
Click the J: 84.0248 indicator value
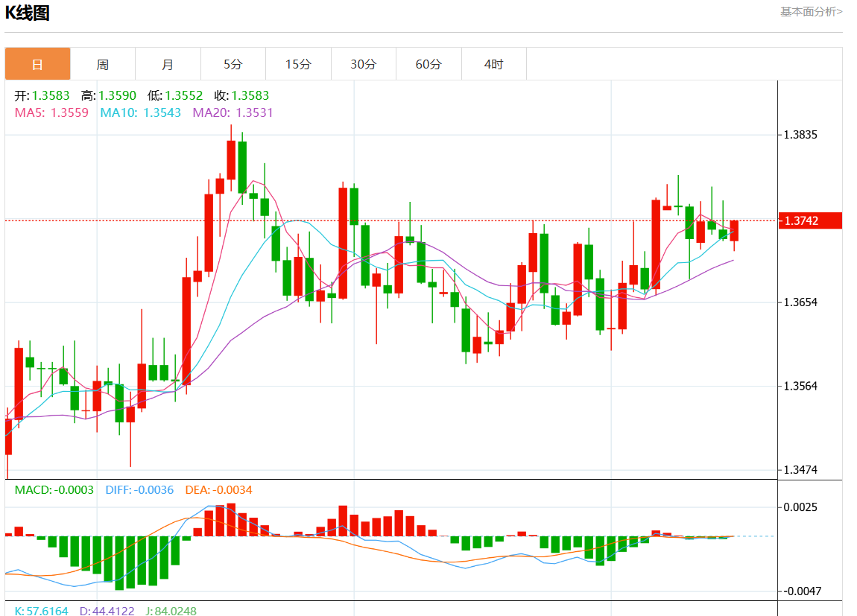point(171,611)
